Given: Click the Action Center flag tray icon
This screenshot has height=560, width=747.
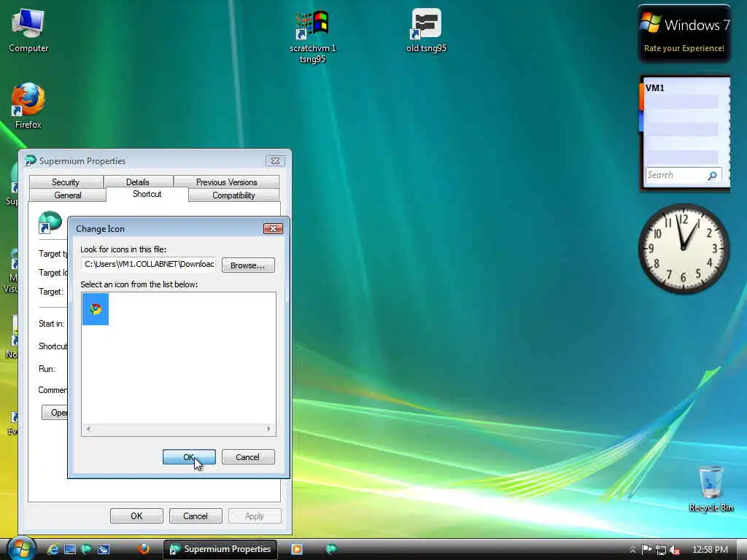Looking at the screenshot, I should [646, 550].
